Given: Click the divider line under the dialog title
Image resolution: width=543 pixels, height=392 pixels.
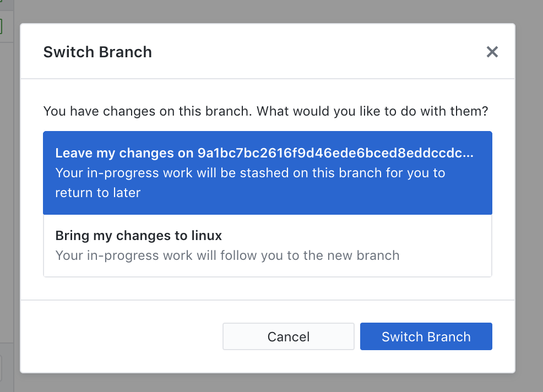Looking at the screenshot, I should click(267, 79).
